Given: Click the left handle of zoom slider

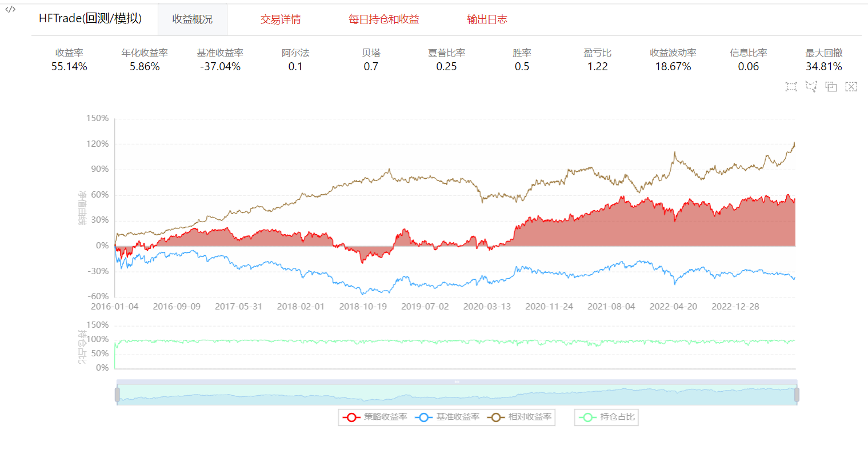Looking at the screenshot, I should point(117,395).
